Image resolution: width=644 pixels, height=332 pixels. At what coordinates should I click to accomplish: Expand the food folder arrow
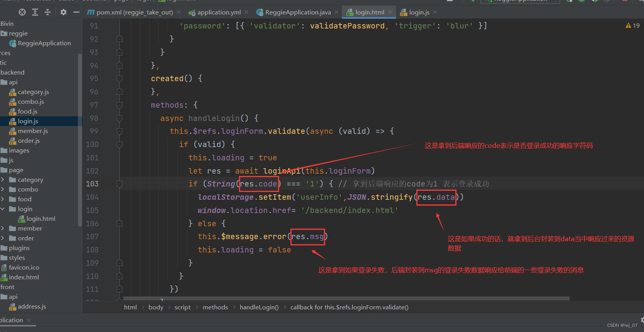point(3,199)
